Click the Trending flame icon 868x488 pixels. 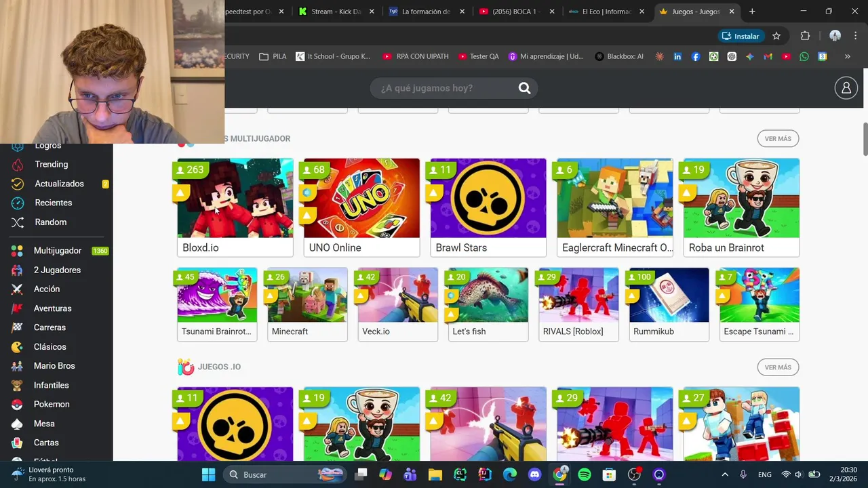pyautogui.click(x=19, y=165)
